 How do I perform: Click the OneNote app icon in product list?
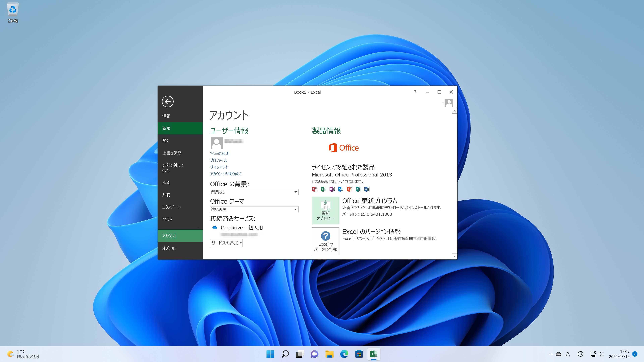click(332, 189)
